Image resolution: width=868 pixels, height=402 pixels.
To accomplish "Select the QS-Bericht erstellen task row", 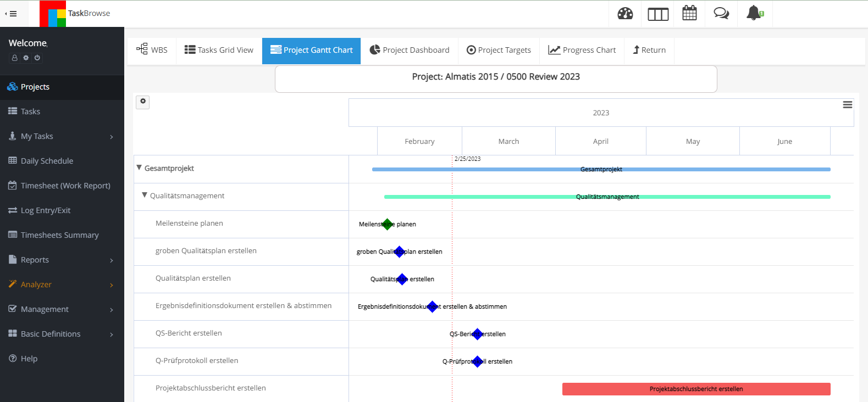I will click(x=241, y=334).
